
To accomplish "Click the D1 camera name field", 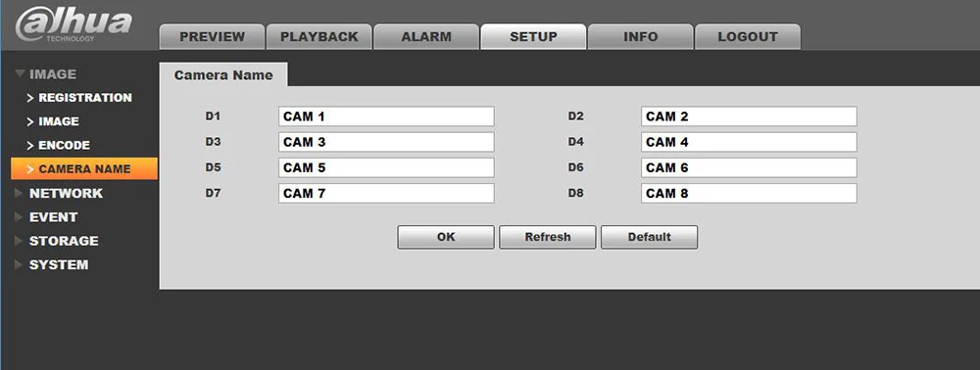I will pos(386,116).
